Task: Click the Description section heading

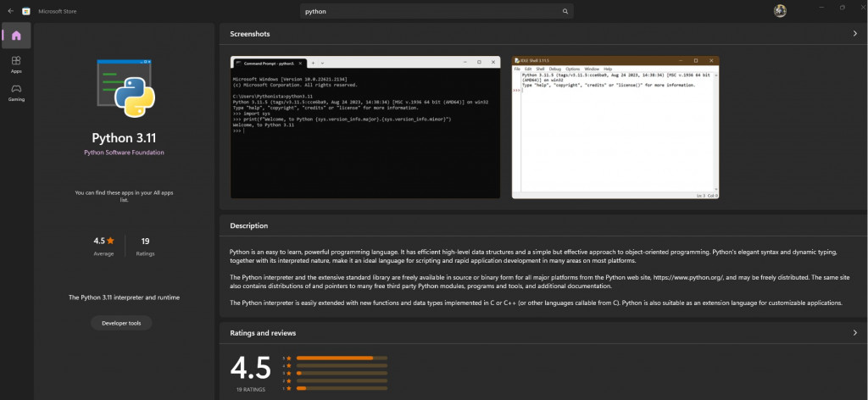Action: coord(249,225)
